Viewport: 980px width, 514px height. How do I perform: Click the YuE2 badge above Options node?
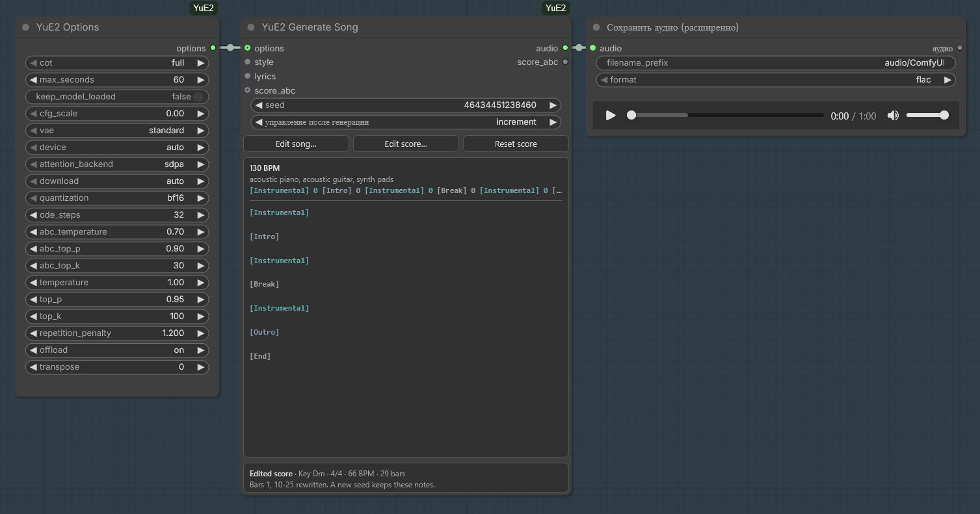[204, 8]
